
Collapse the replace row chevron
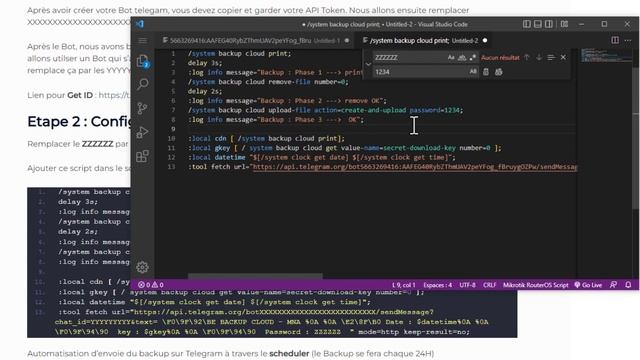368,64
